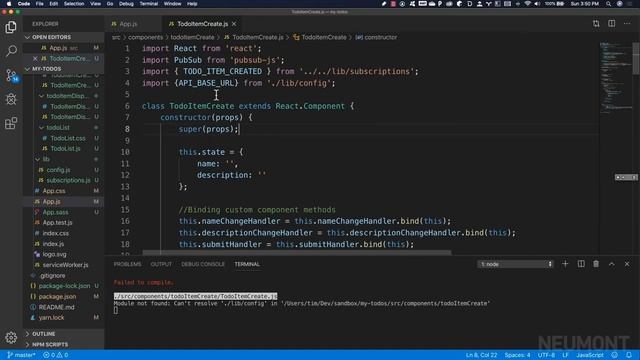The width and height of the screenshot is (640, 360).
Task: Switch to the Problems panel tab
Action: pos(127,264)
